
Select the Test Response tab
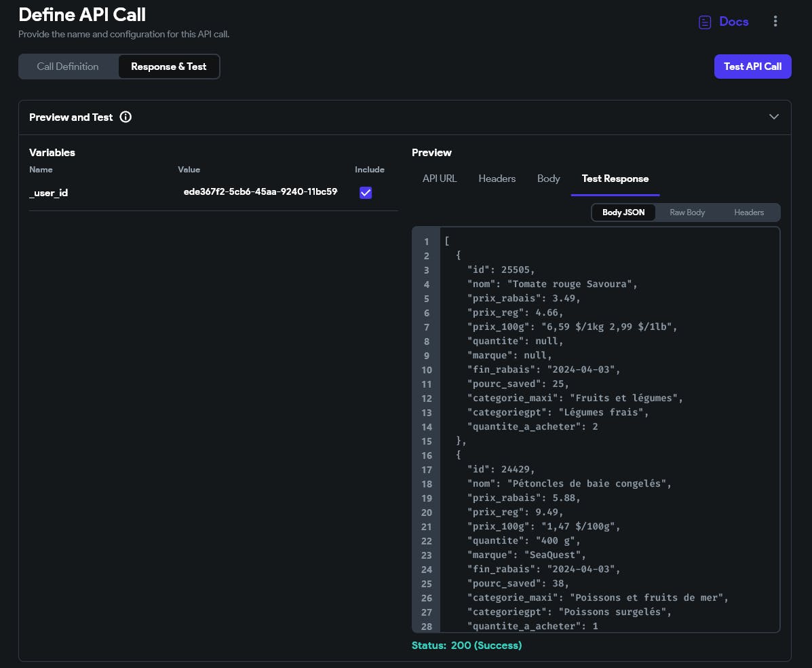[615, 179]
